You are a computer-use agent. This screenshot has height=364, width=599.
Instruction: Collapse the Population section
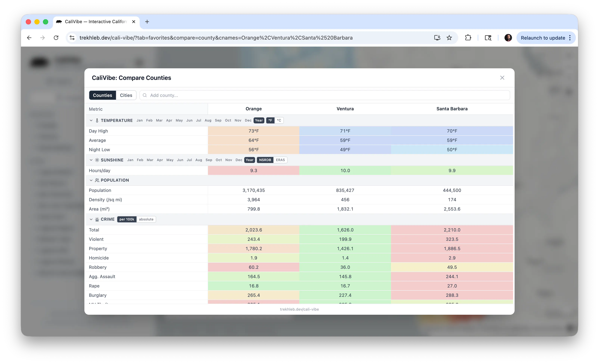pyautogui.click(x=91, y=180)
